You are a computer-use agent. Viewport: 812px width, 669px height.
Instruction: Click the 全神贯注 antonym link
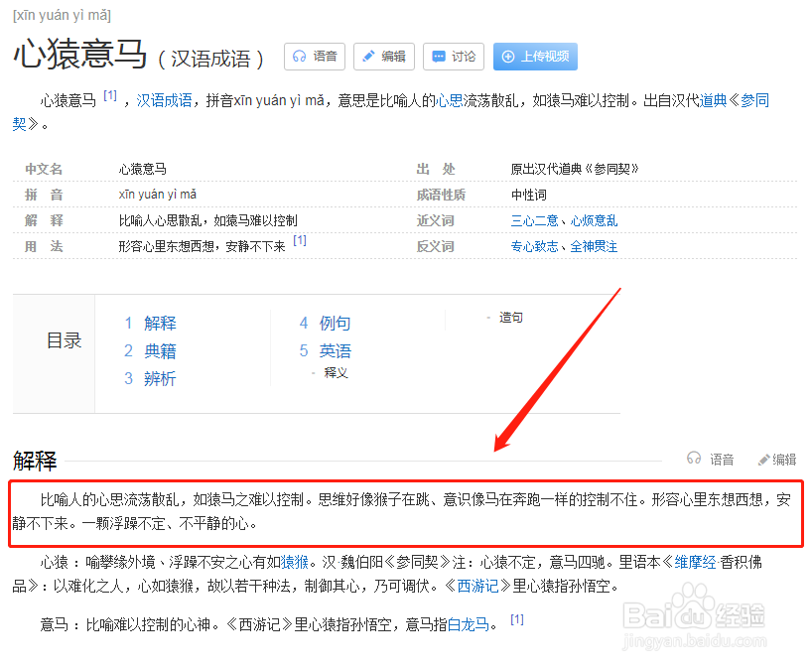tap(594, 246)
